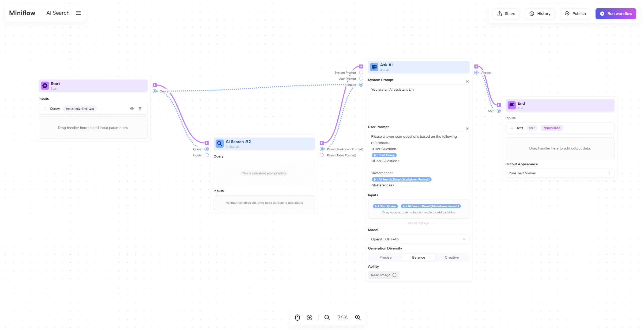The height and width of the screenshot is (330, 644).
Task: Click drag handle of End text input
Action: click(x=512, y=128)
